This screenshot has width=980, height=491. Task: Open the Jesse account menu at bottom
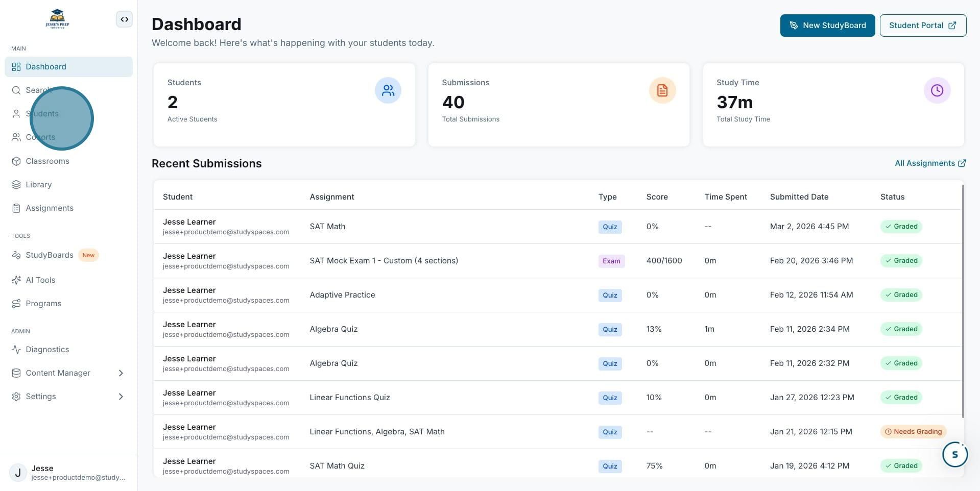click(x=68, y=473)
